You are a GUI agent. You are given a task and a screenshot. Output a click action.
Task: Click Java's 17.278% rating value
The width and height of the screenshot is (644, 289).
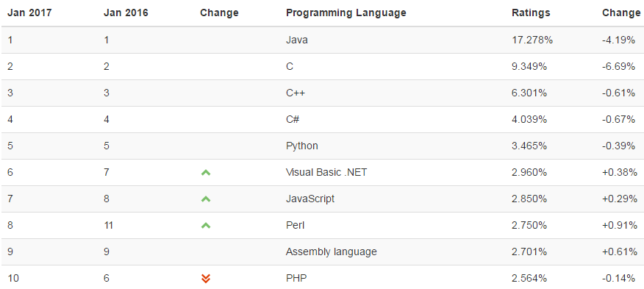(532, 40)
